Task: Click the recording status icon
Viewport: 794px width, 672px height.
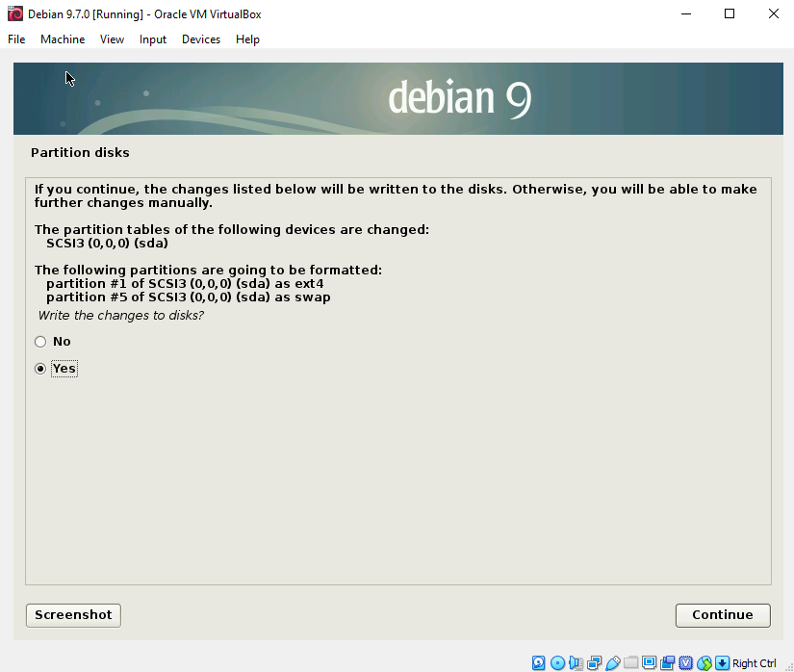Action: coord(667,663)
